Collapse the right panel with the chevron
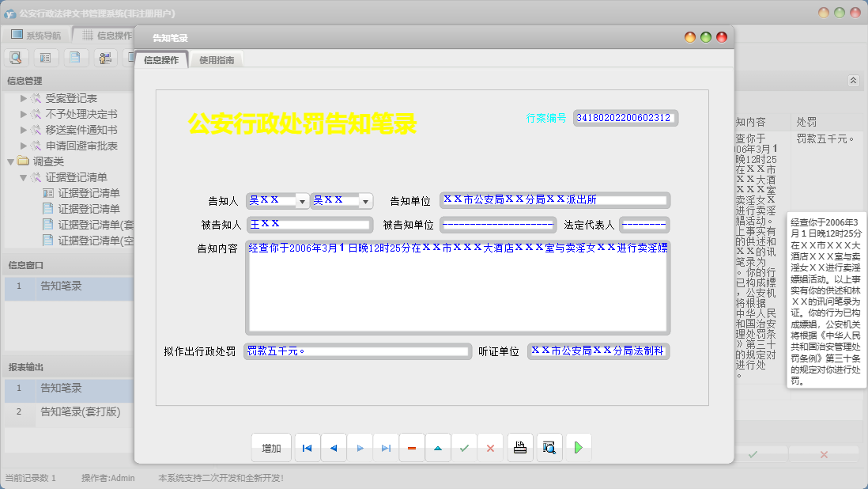Viewport: 868px width, 489px height. pyautogui.click(x=852, y=80)
